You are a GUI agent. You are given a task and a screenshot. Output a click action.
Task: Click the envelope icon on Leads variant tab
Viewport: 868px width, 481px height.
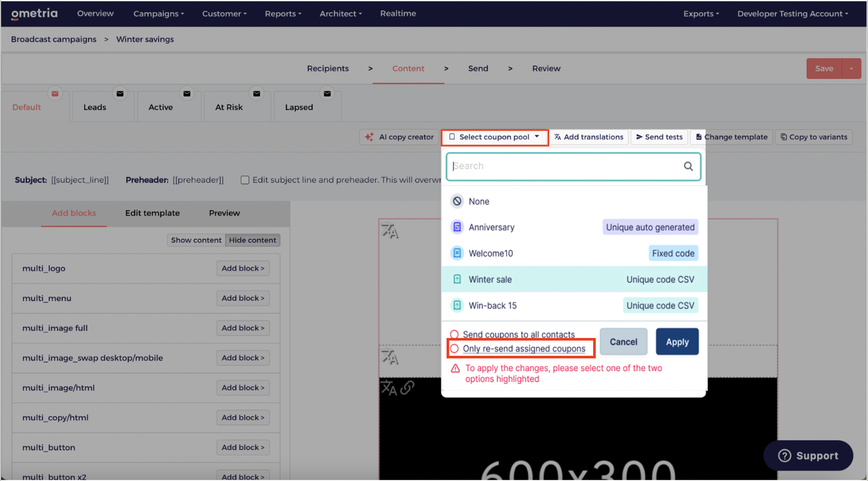(x=120, y=94)
